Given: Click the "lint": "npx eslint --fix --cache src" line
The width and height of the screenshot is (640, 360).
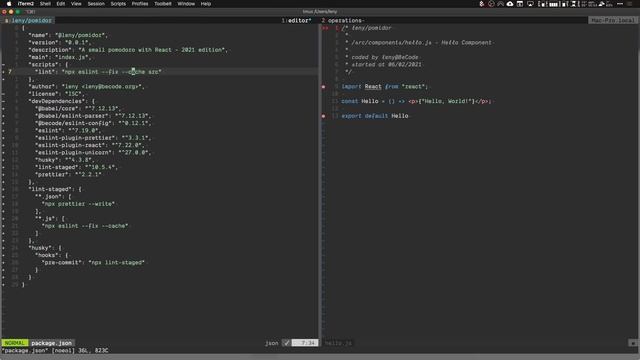Looking at the screenshot, I should (x=98, y=72).
